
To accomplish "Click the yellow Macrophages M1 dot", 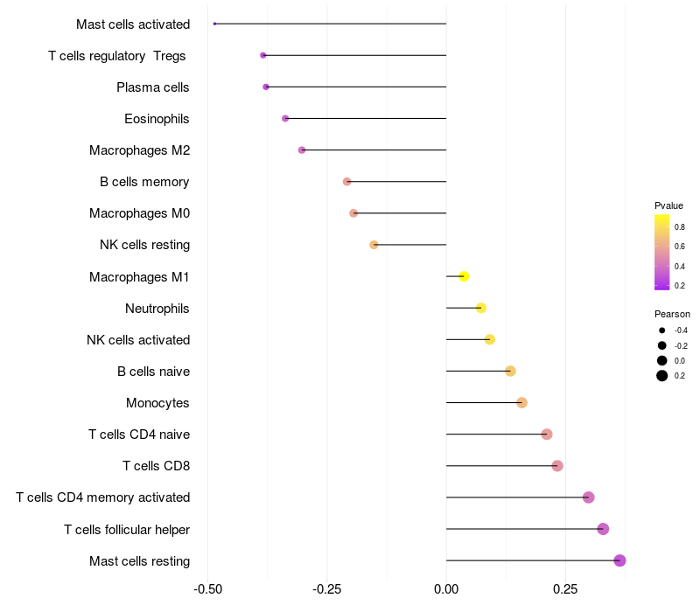I will [x=464, y=276].
